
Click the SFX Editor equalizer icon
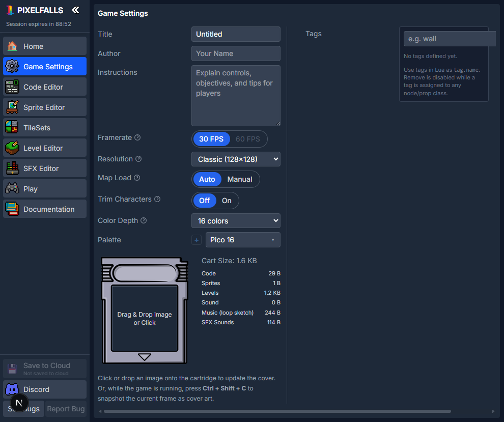pos(12,168)
